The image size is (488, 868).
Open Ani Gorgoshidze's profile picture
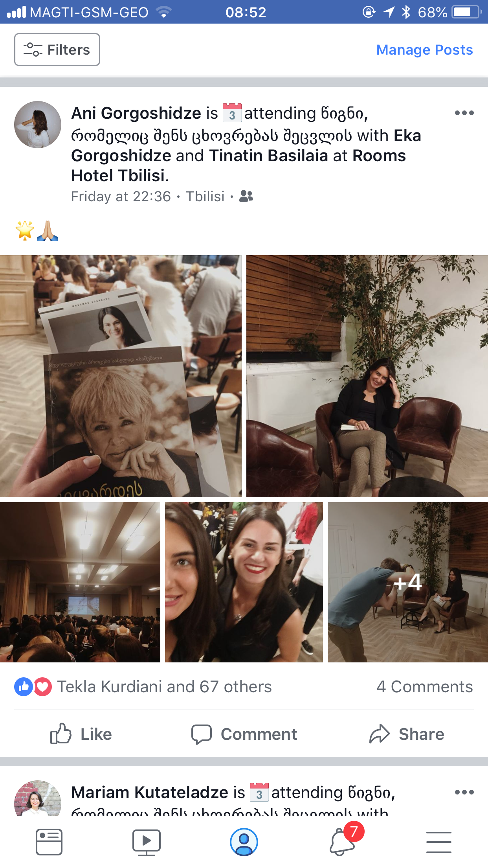click(38, 125)
